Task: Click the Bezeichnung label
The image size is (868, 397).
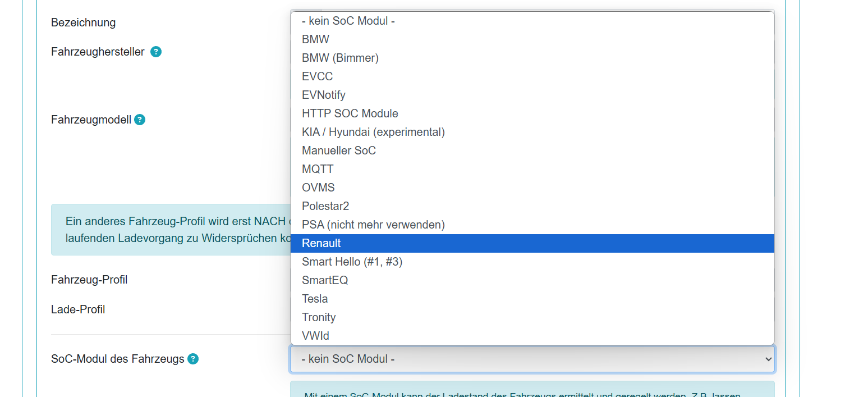Action: [83, 22]
